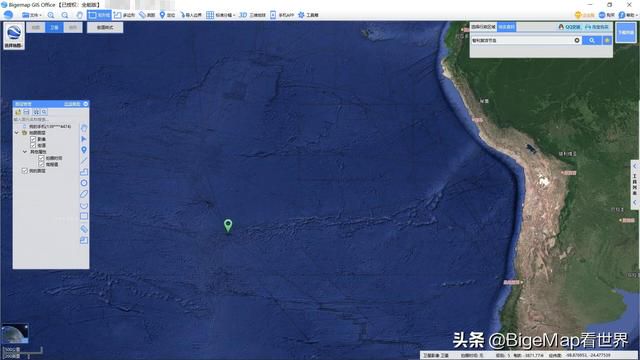Viewport: 640px width, 360px height.
Task: Click the blue search button beside search field
Action: pos(591,40)
